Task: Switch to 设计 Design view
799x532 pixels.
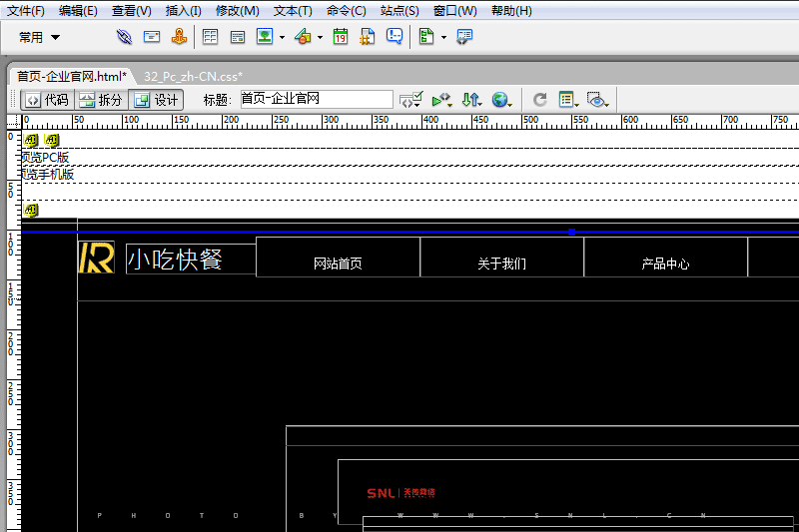Action: pyautogui.click(x=156, y=100)
